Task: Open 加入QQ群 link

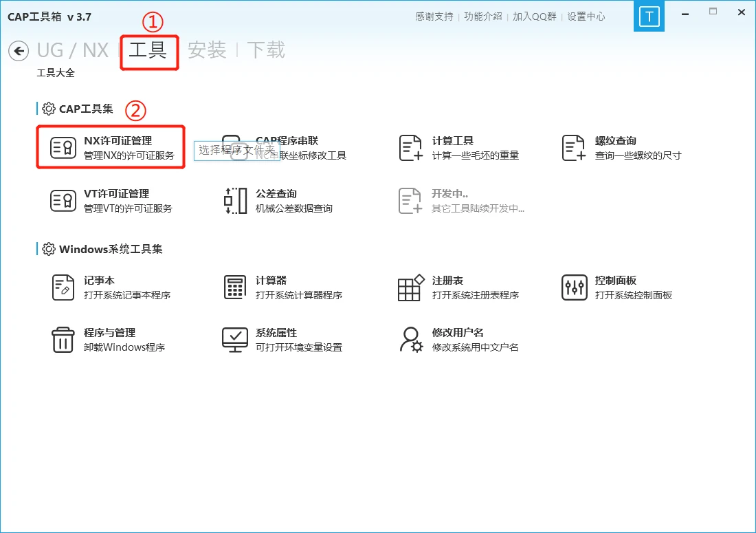Action: coord(535,17)
